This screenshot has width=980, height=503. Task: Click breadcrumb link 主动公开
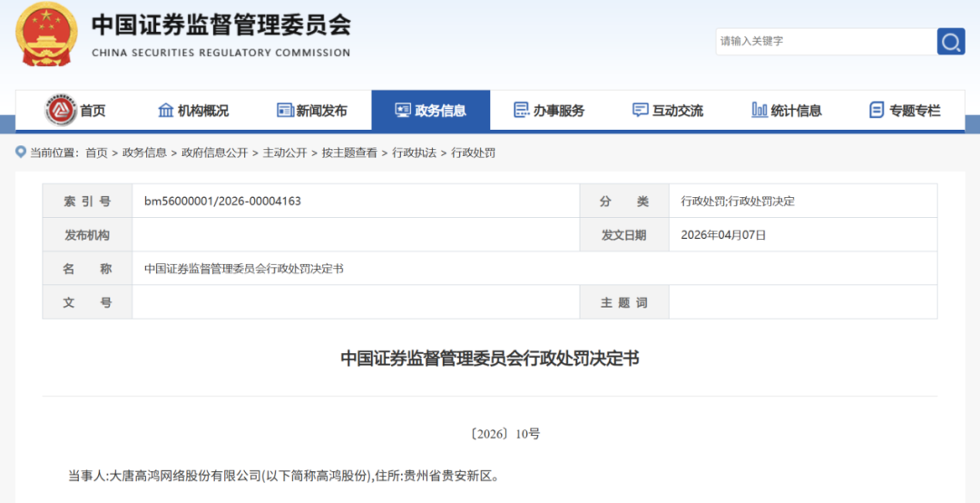pyautogui.click(x=285, y=153)
